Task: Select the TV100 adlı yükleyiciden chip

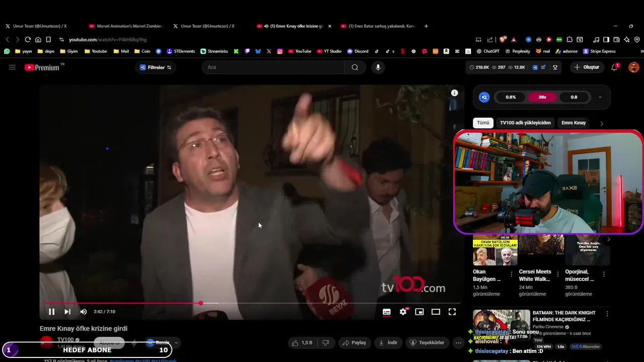Action: (525, 123)
